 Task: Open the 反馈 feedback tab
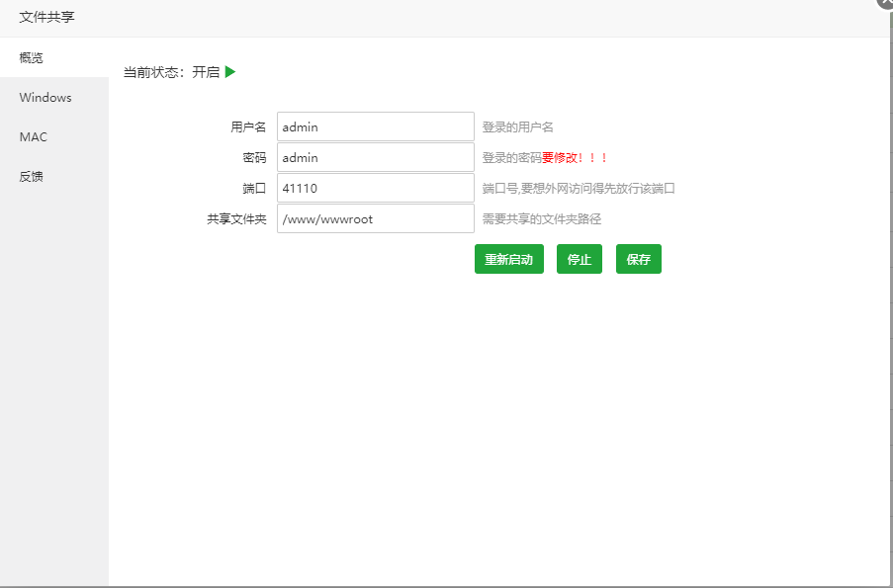pyautogui.click(x=54, y=177)
